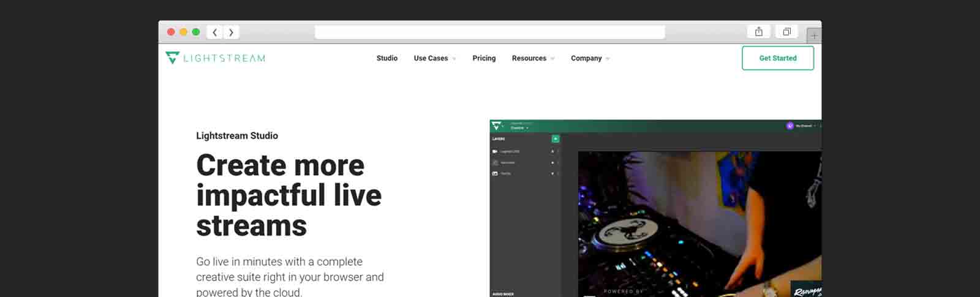
Task: Add a new browser tab with plus
Action: (813, 36)
